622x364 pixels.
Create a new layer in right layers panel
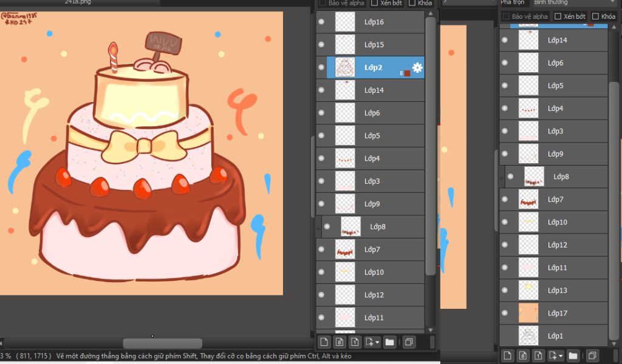pyautogui.click(x=507, y=356)
